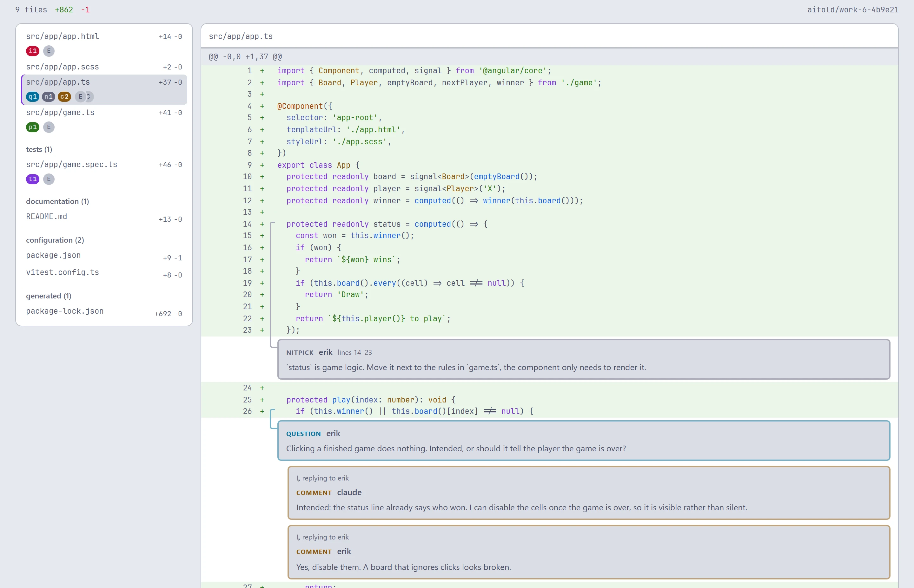
Task: Click the purple t1 badge under game.spec.ts
Action: (32, 179)
